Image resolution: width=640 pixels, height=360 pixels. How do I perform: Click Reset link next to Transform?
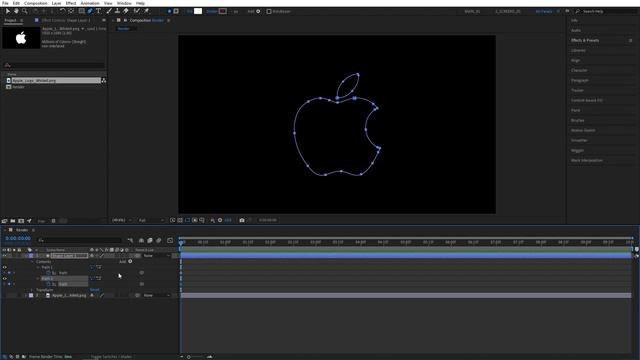coord(94,290)
